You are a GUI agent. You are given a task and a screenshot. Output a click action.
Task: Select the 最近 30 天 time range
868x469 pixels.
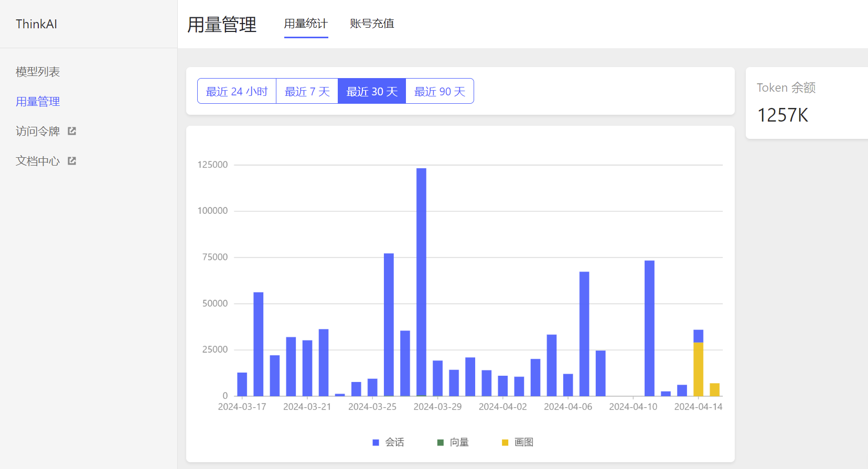[x=372, y=91]
